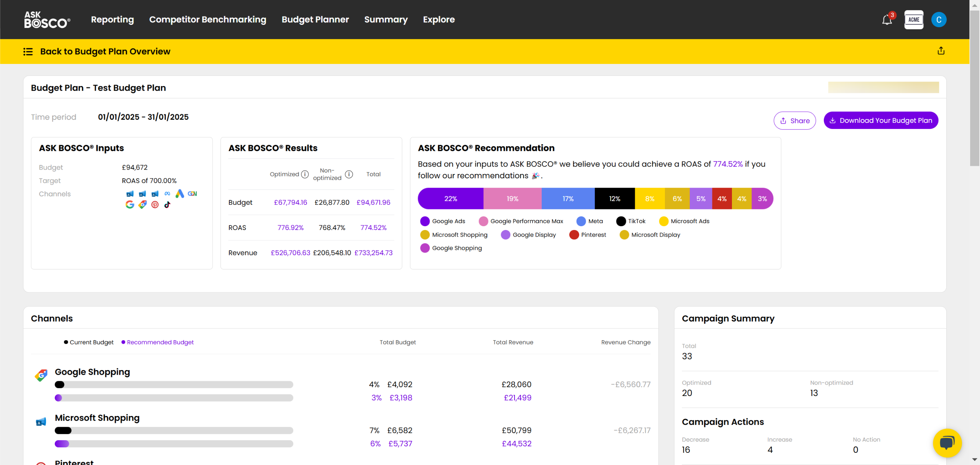
Task: Click the ASK BOSCO home logo
Action: [47, 20]
